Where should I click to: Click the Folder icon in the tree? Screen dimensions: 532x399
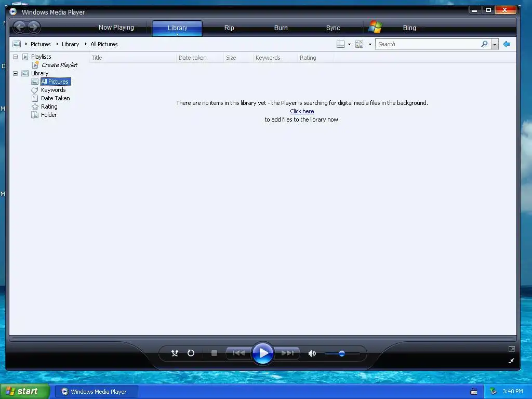click(35, 115)
